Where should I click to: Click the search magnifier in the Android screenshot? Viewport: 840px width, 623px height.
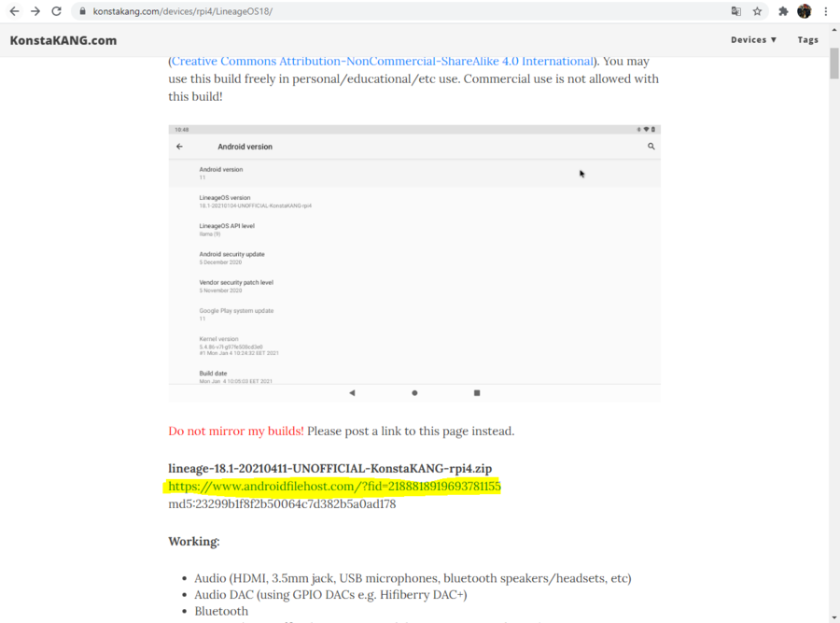pos(651,146)
